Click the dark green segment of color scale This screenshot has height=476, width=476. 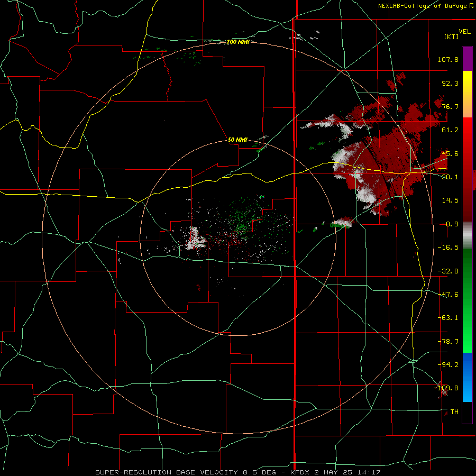(x=467, y=273)
